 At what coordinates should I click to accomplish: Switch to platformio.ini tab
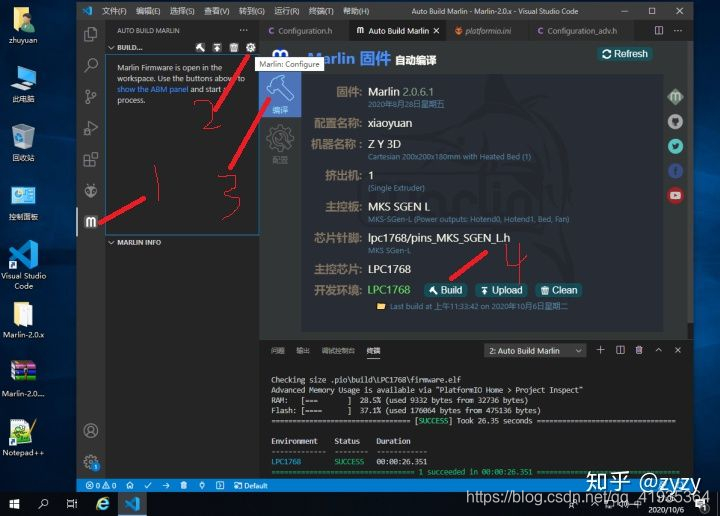(x=488, y=31)
